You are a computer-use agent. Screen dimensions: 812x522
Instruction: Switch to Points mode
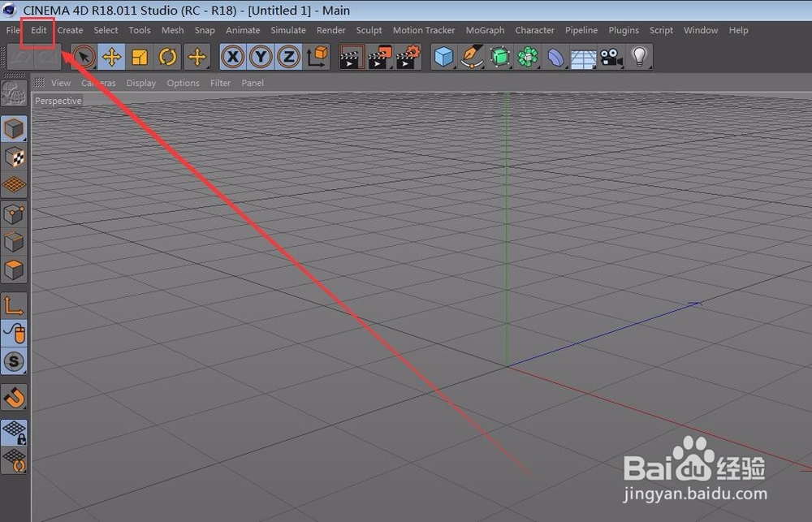(x=14, y=214)
